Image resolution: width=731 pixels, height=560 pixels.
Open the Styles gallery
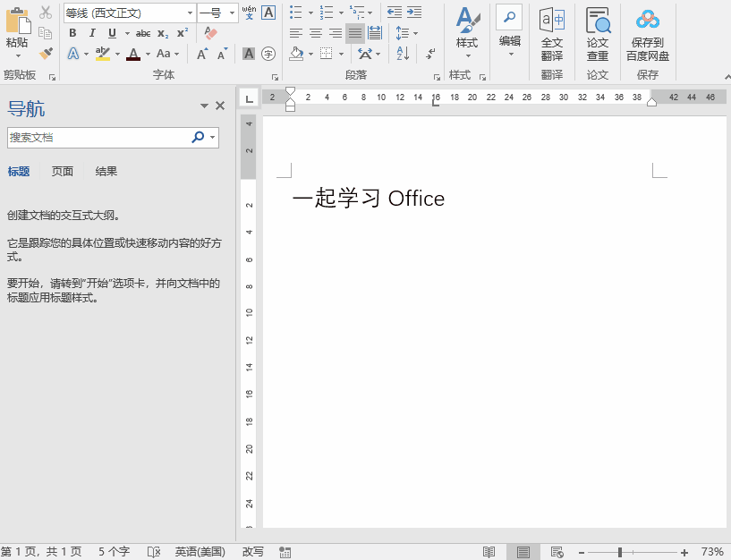467,32
